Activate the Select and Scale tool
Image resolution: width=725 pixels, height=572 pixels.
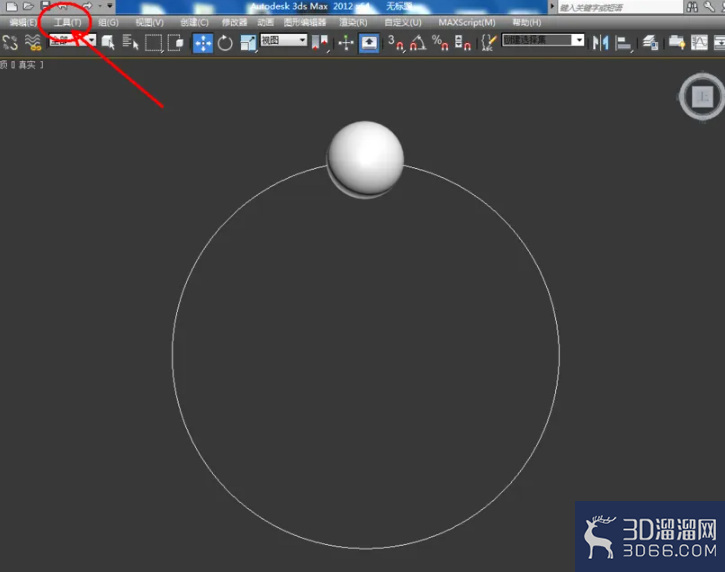(248, 43)
